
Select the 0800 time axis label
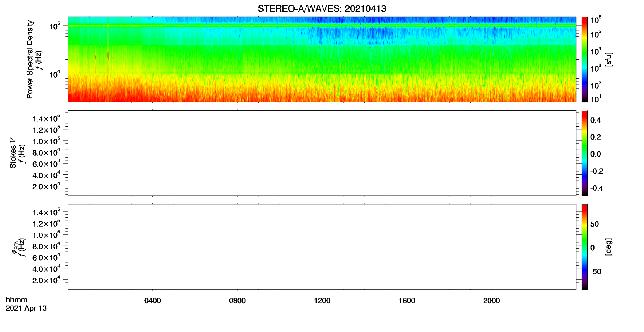pyautogui.click(x=237, y=301)
